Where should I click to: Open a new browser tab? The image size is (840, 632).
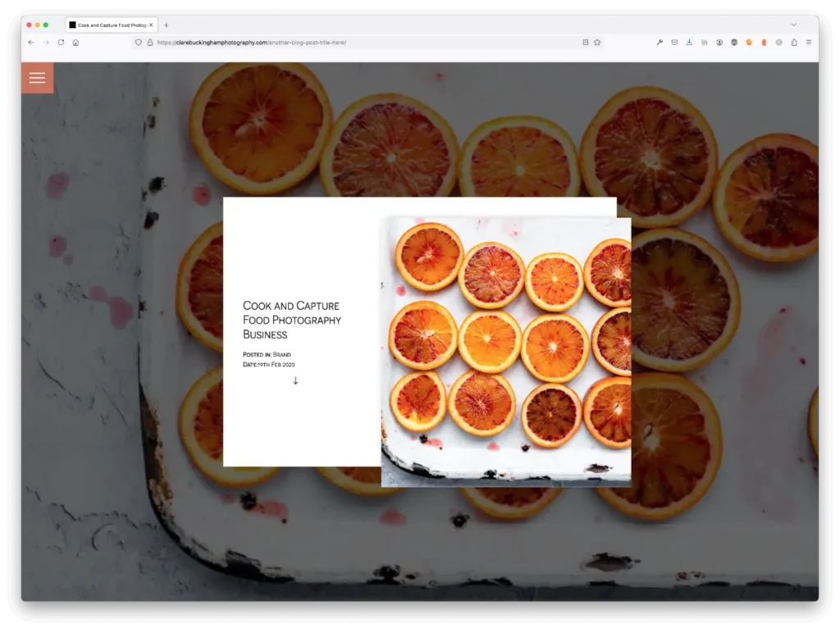pos(166,25)
